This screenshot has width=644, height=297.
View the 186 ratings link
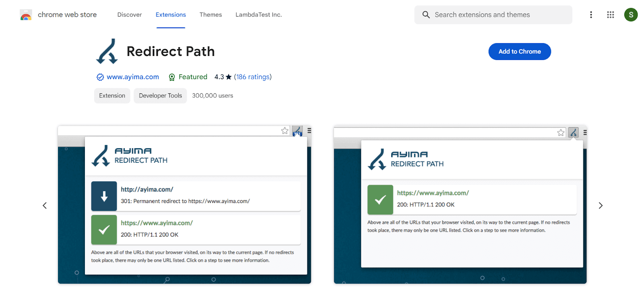253,77
